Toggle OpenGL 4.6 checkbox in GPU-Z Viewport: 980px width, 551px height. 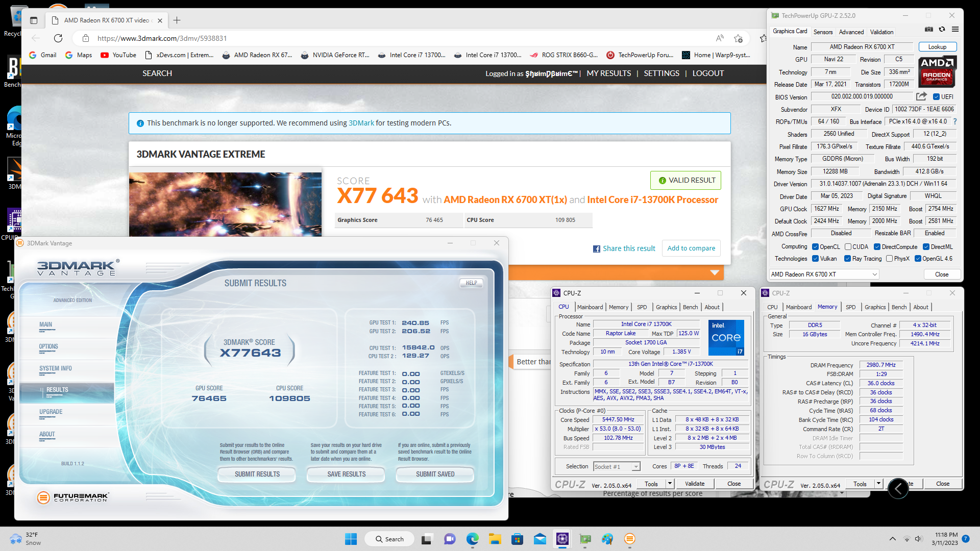coord(918,259)
